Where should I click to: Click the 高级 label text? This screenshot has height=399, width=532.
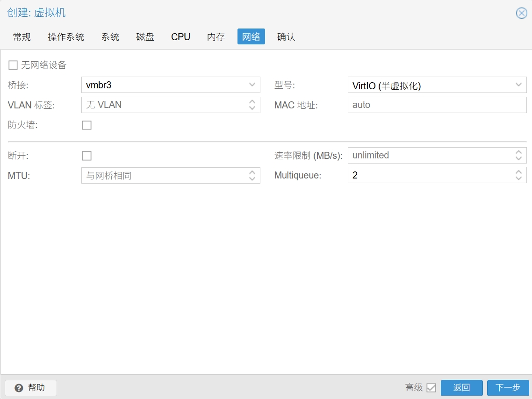pyautogui.click(x=414, y=387)
